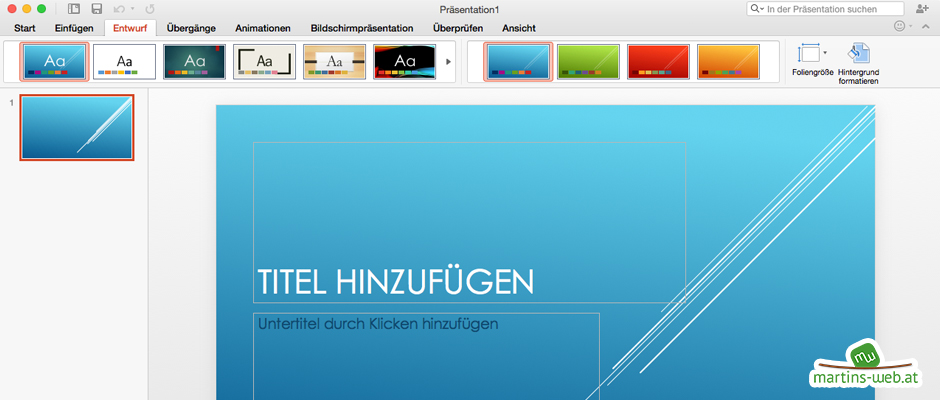
Task: Select the blue color variant
Action: (x=518, y=61)
